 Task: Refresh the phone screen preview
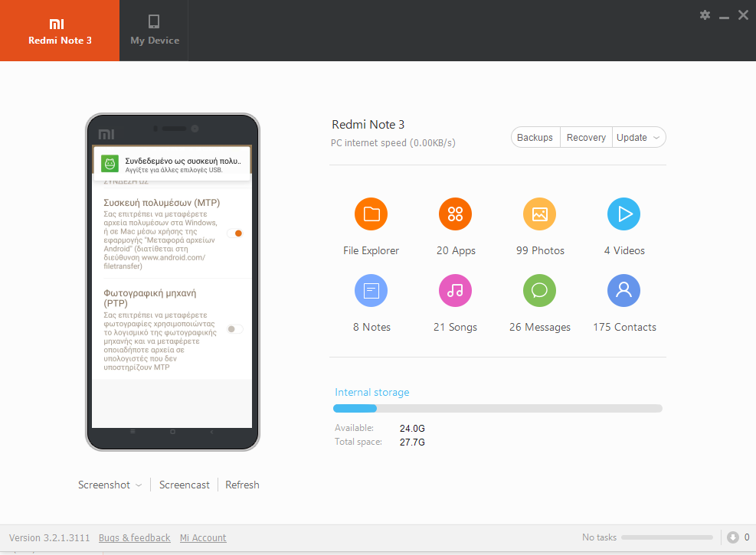242,485
